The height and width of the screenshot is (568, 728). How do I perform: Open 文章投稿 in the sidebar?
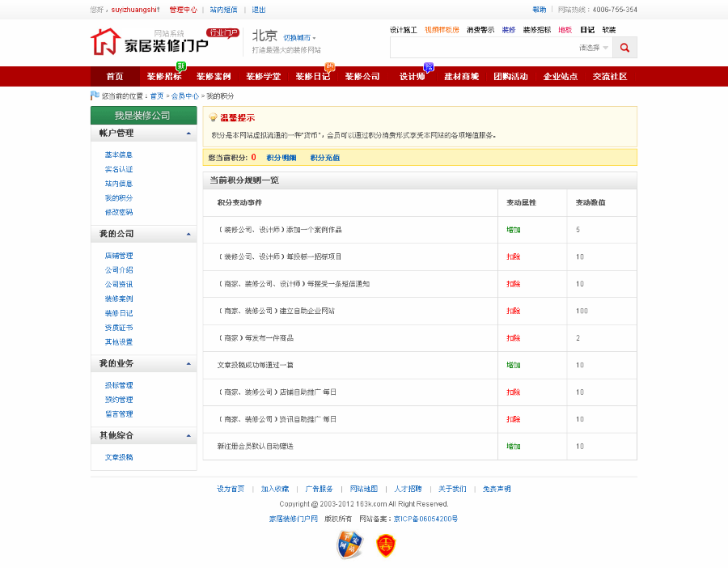click(119, 455)
